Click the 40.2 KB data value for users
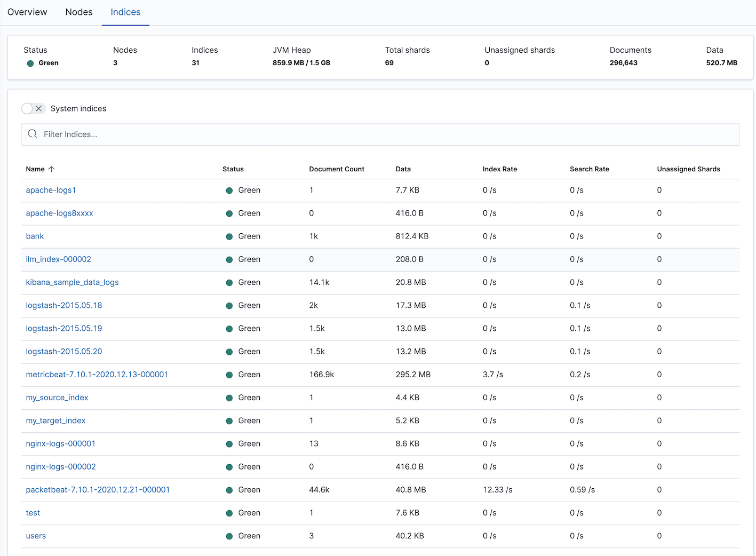The width and height of the screenshot is (756, 556). 410,536
